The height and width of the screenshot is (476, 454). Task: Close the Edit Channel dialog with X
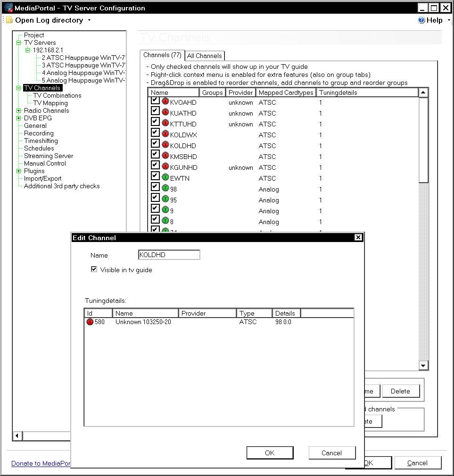pyautogui.click(x=358, y=237)
